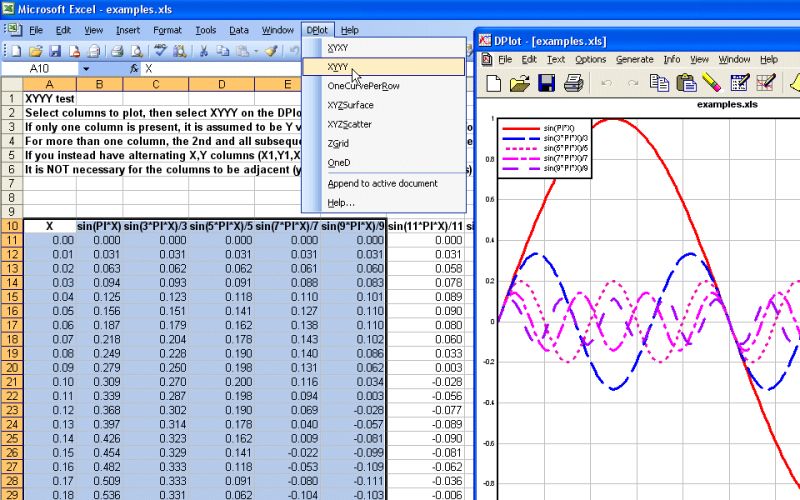Click cell A1 containing XYYY test
Screen dimensions: 800x500
[x=49, y=98]
